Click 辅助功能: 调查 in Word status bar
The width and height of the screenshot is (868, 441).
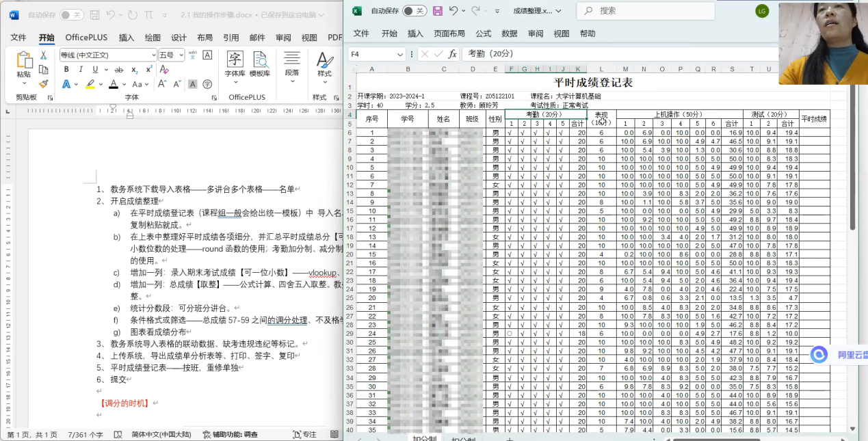(x=230, y=434)
